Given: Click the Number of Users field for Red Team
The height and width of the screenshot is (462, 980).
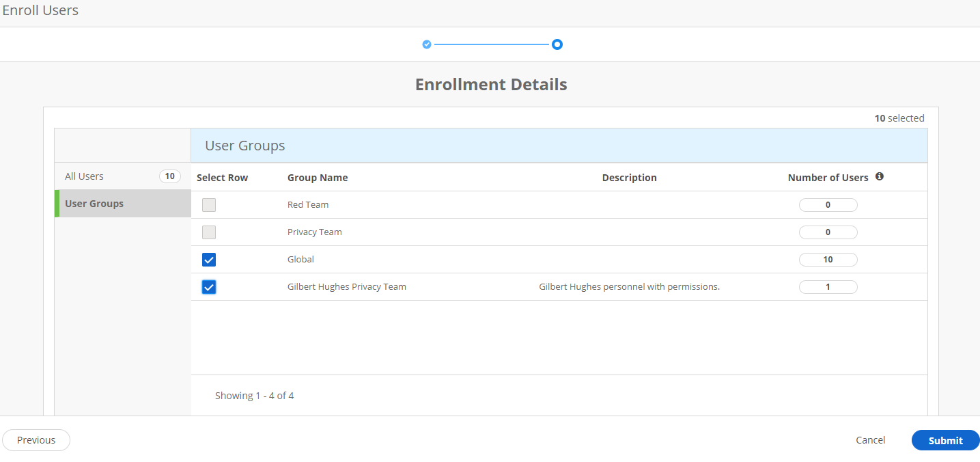Looking at the screenshot, I should coord(828,204).
